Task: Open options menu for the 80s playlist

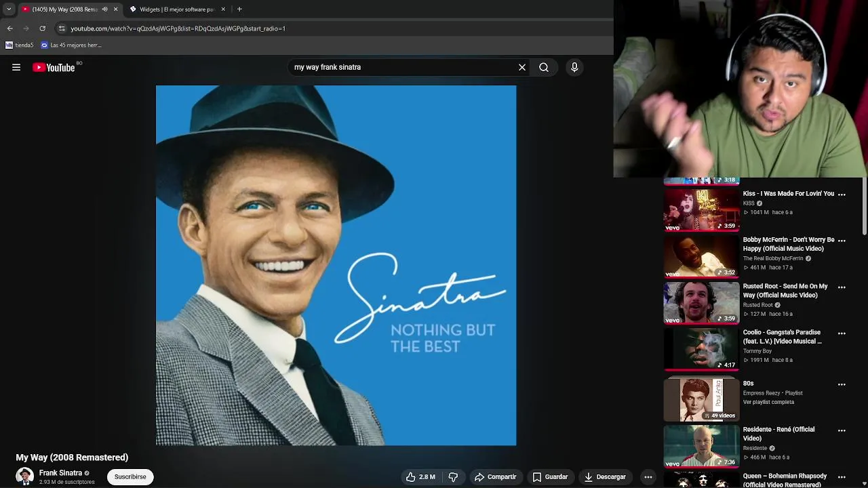Action: 842,384
